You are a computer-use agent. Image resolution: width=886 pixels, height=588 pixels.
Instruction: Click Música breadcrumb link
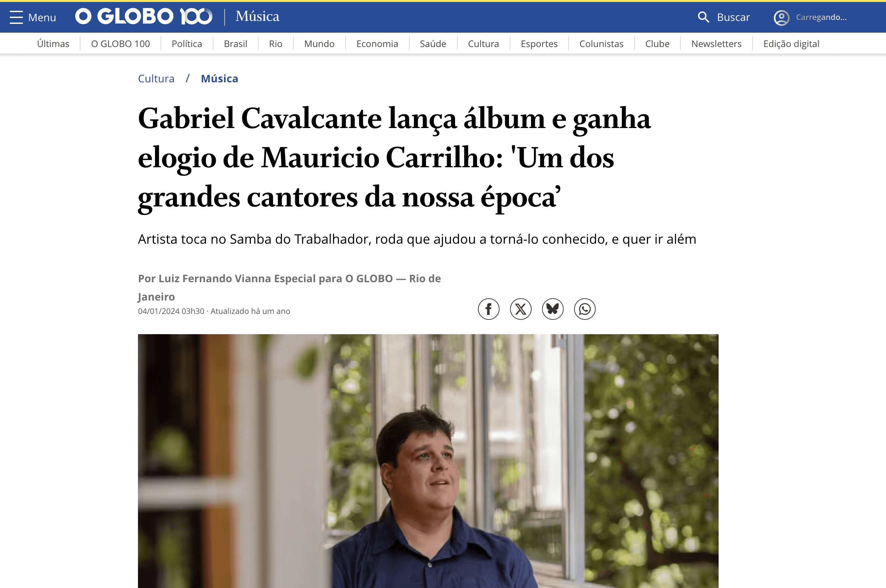pos(219,78)
